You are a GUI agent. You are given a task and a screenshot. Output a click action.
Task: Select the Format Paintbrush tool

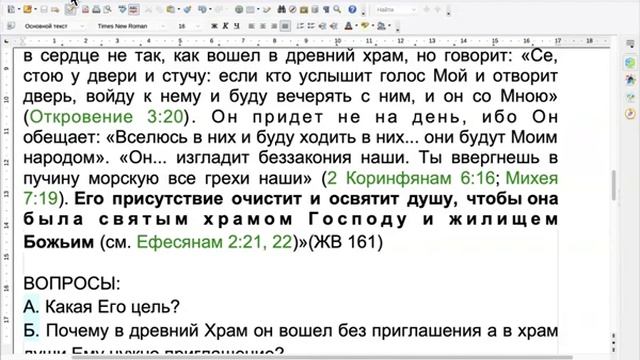187,9
